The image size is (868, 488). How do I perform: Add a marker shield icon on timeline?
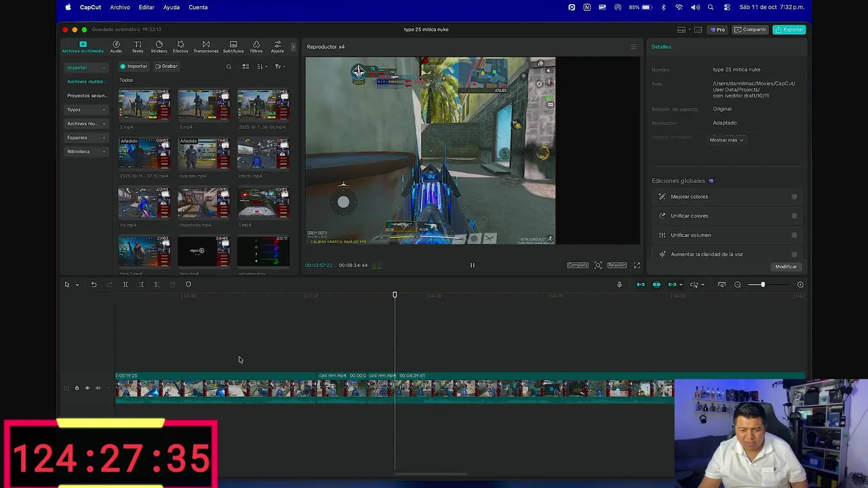coord(189,285)
